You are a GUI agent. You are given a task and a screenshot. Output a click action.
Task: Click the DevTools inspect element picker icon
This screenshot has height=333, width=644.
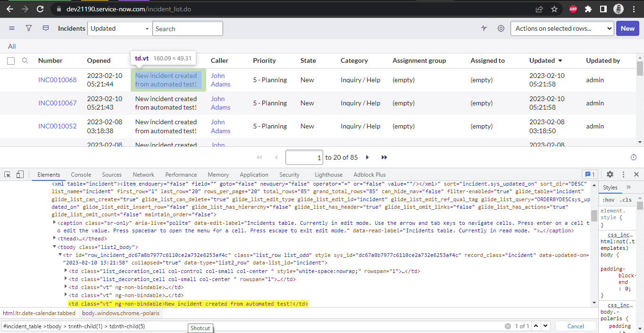tap(8, 174)
